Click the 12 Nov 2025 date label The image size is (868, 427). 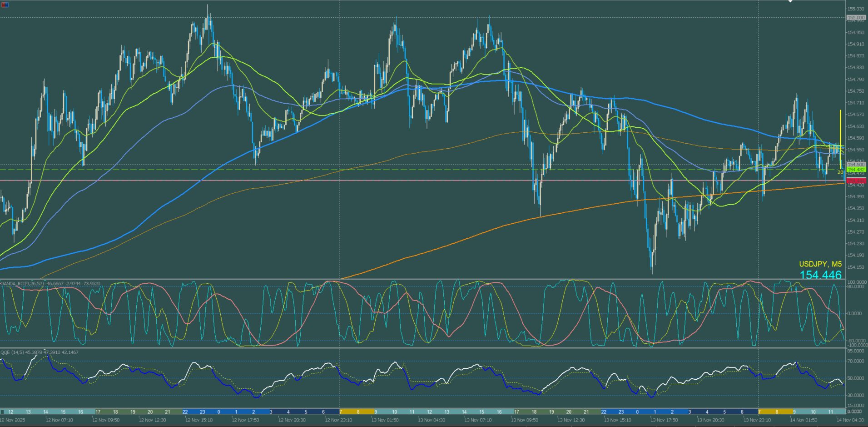(13, 420)
